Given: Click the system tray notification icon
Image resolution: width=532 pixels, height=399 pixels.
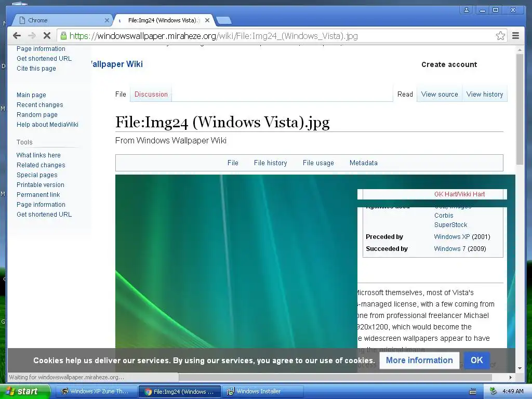Looking at the screenshot, I should click(x=493, y=391).
